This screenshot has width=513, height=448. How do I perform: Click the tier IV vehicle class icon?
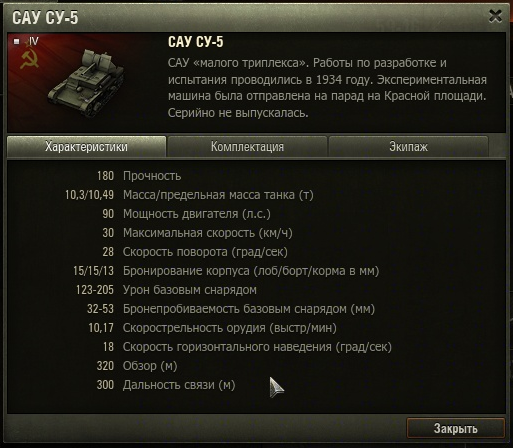(16, 42)
